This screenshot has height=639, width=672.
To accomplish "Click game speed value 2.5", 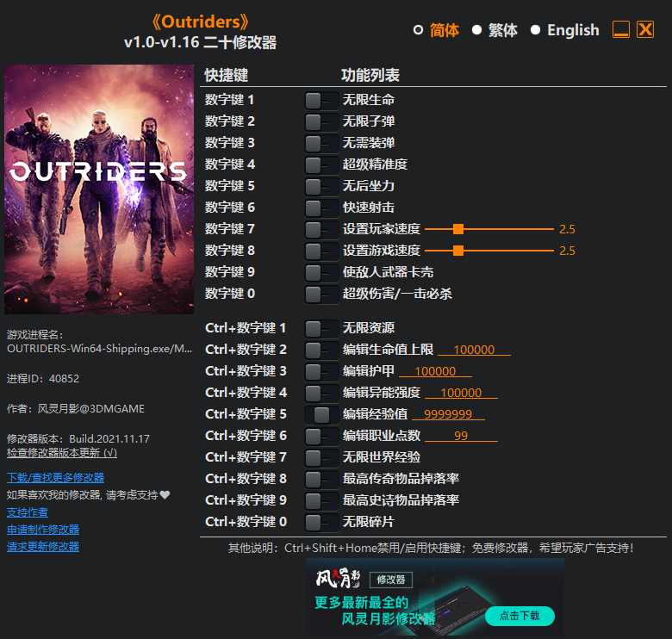I will point(567,251).
